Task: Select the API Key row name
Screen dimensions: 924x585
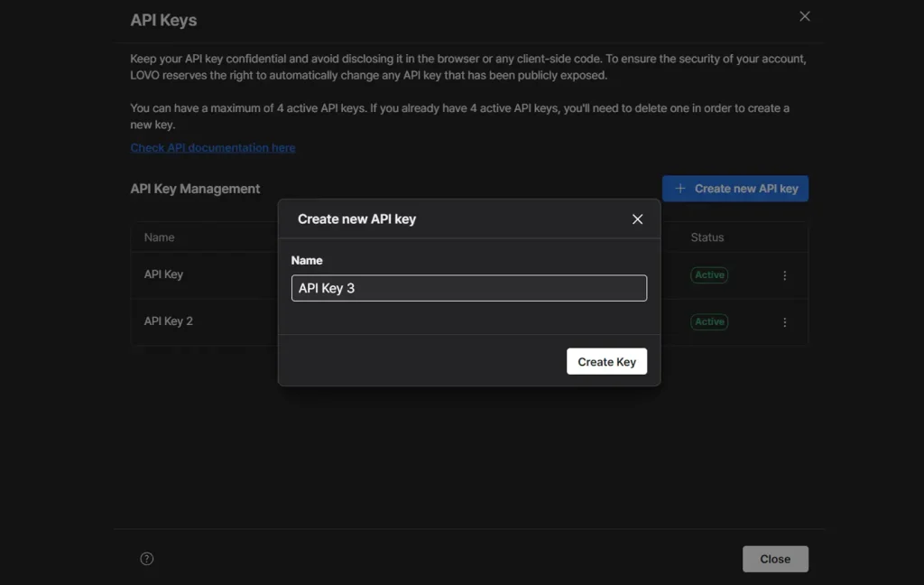Action: click(163, 274)
